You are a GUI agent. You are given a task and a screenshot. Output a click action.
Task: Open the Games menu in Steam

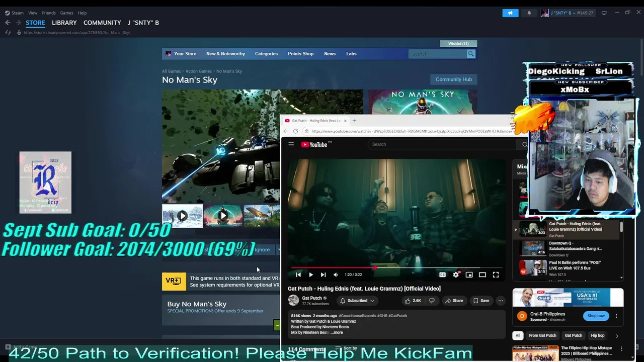pyautogui.click(x=66, y=13)
